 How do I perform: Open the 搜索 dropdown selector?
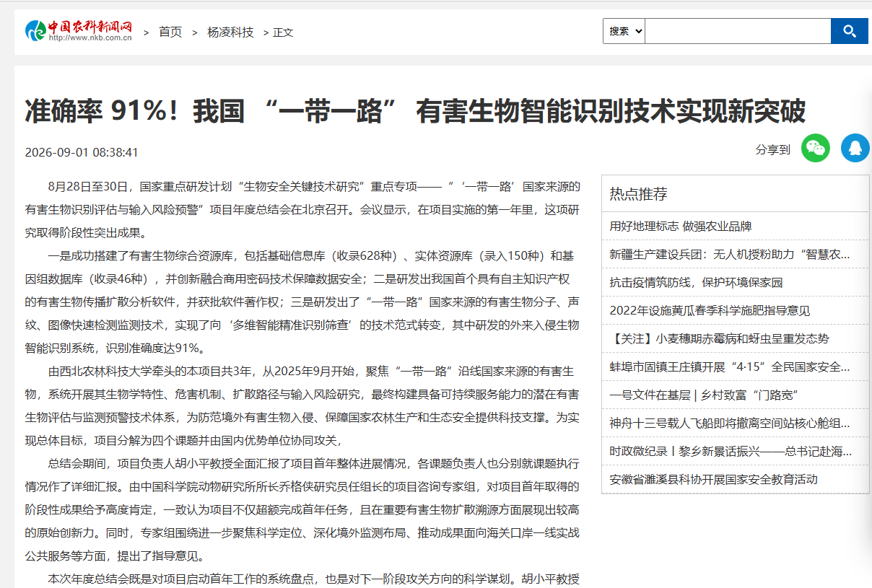tap(624, 31)
